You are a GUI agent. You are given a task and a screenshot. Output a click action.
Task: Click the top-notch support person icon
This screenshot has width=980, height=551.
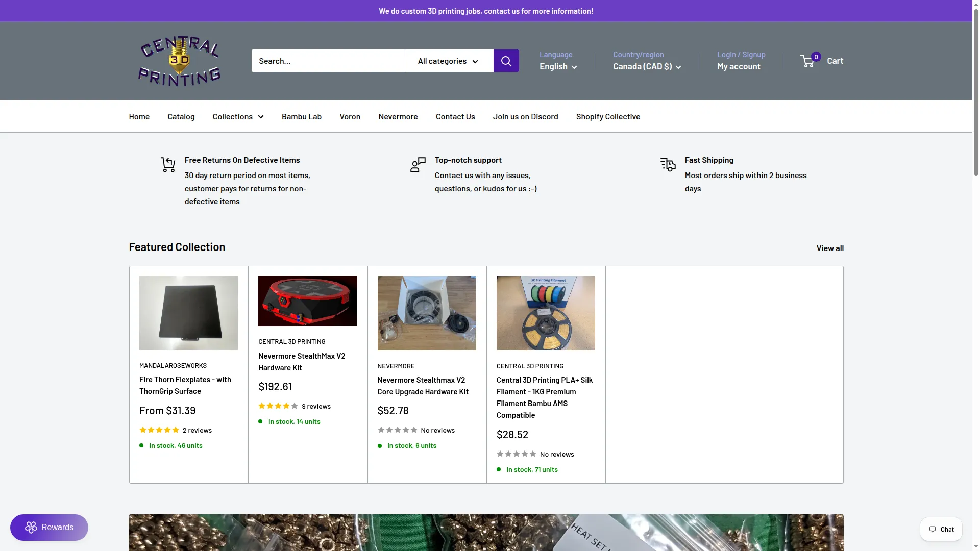[x=418, y=164]
